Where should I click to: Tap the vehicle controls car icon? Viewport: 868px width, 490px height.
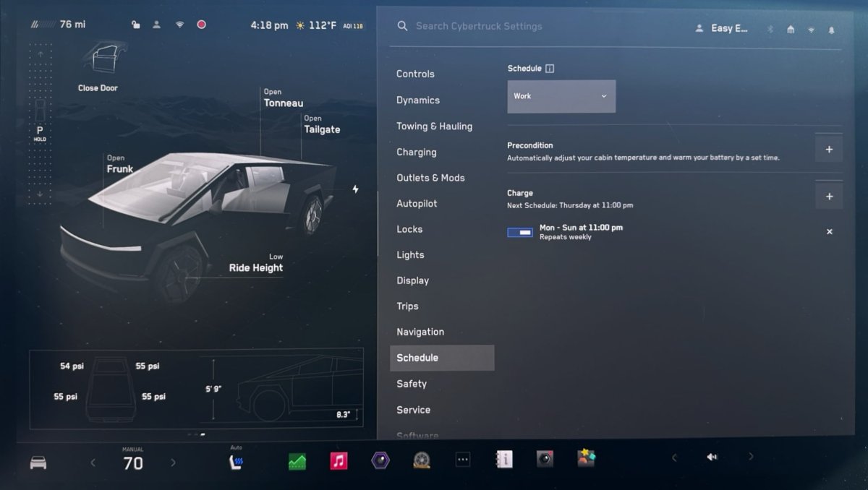pyautogui.click(x=38, y=463)
